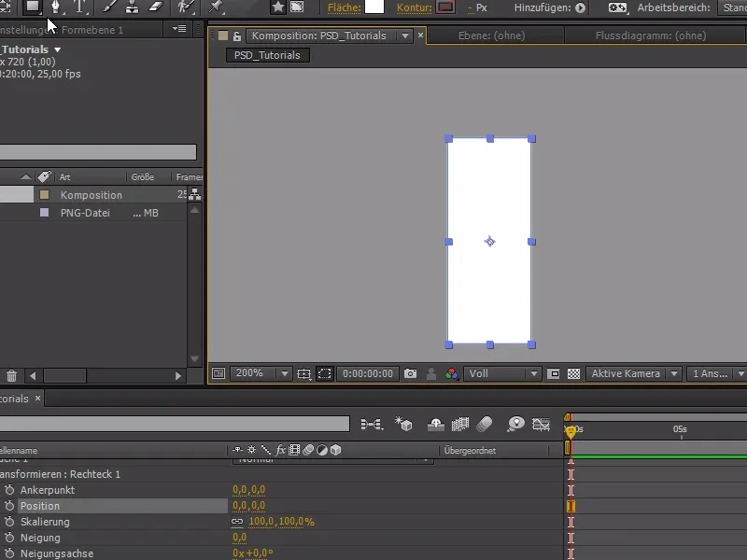
Task: Toggle region of interest
Action: (x=553, y=374)
